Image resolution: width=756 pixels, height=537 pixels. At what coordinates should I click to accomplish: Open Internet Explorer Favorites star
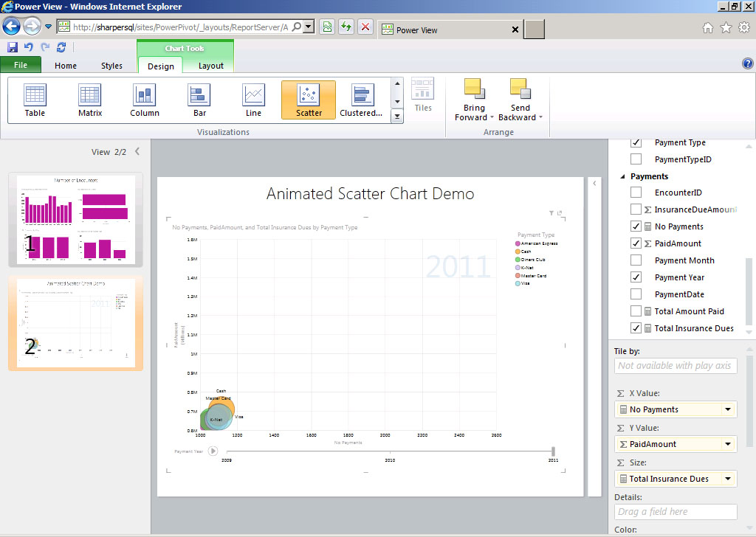(x=726, y=28)
